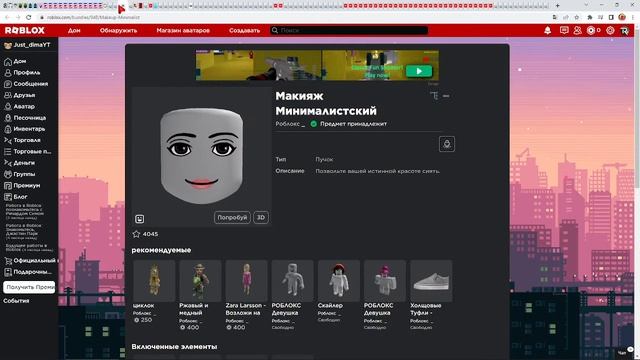Open Создавать in the top navigation
Viewport: 640px width, 360px height.
(x=244, y=31)
